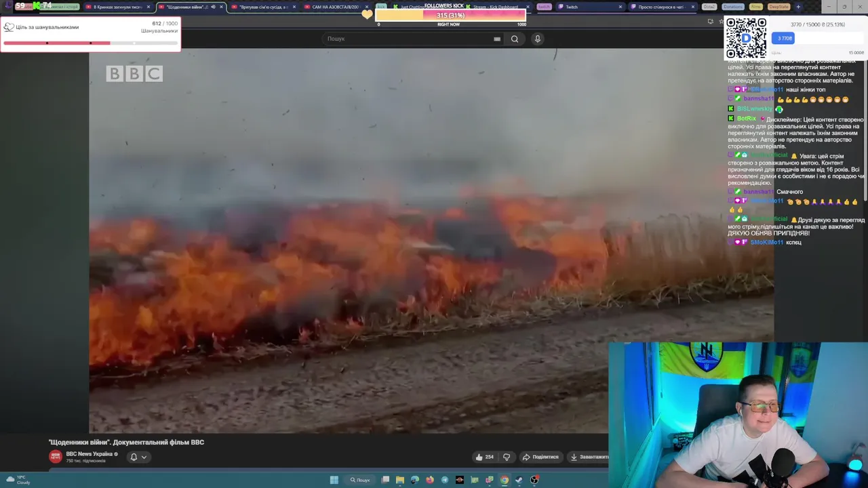Click the taskbar Пошук search box
The height and width of the screenshot is (488, 868).
pyautogui.click(x=360, y=480)
